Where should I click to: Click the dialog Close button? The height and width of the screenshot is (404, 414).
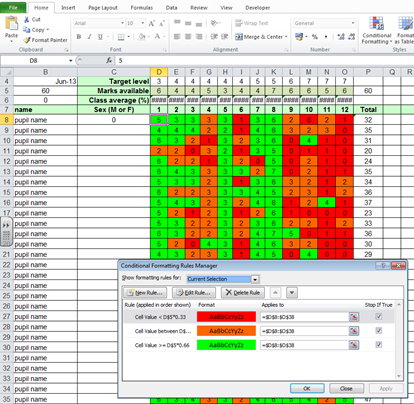pos(346,388)
